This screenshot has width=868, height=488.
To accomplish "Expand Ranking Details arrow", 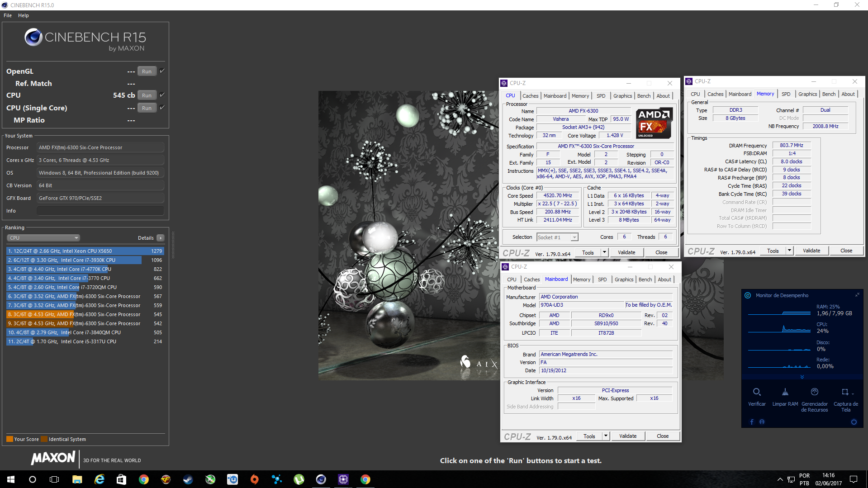I will point(161,238).
